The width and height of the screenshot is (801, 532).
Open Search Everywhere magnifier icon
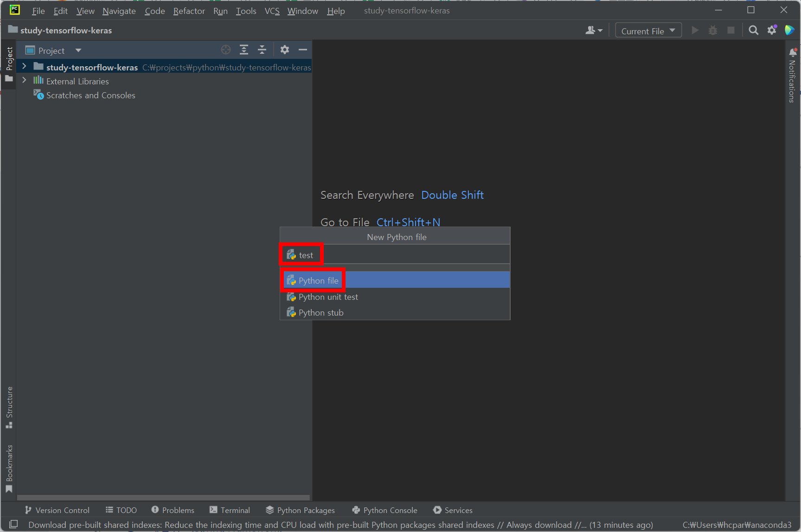tap(754, 31)
